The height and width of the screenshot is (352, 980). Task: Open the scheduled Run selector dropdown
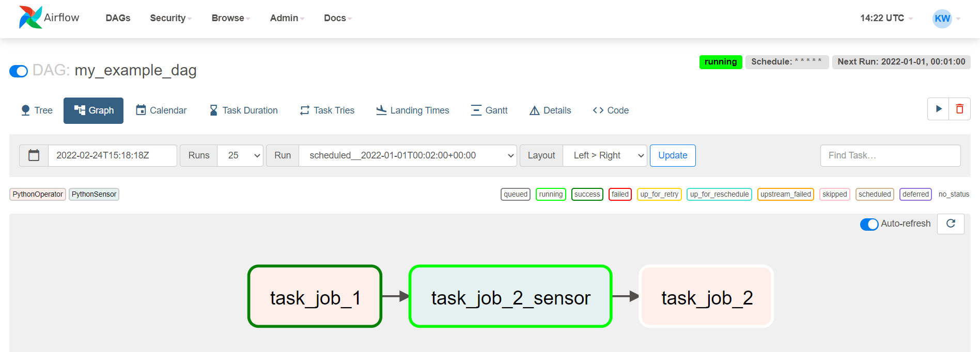(x=407, y=155)
